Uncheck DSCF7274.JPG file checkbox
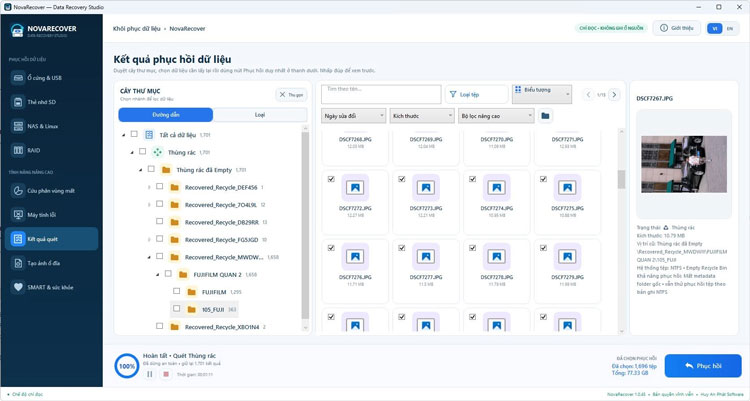The height and width of the screenshot is (401, 750). [x=473, y=179]
